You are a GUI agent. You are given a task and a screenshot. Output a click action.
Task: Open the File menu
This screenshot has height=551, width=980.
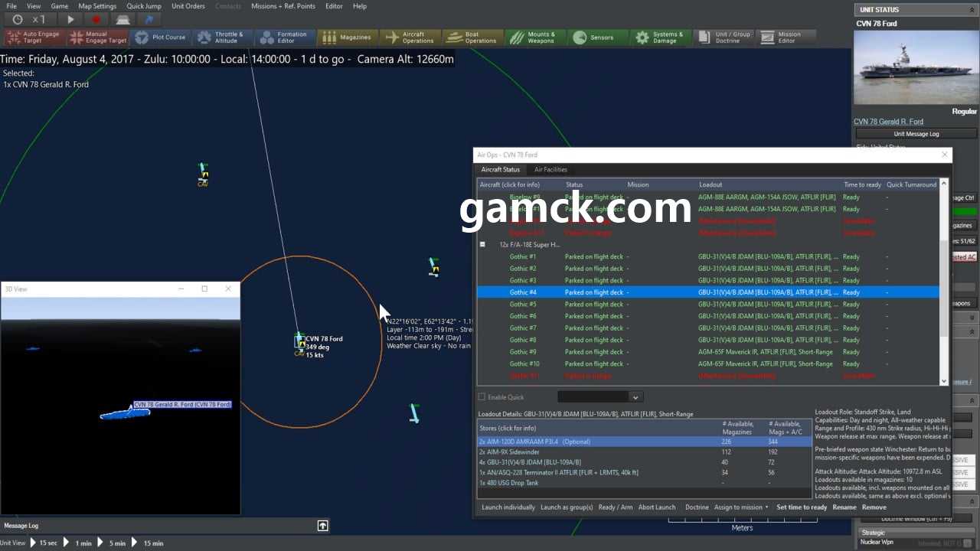coord(11,6)
